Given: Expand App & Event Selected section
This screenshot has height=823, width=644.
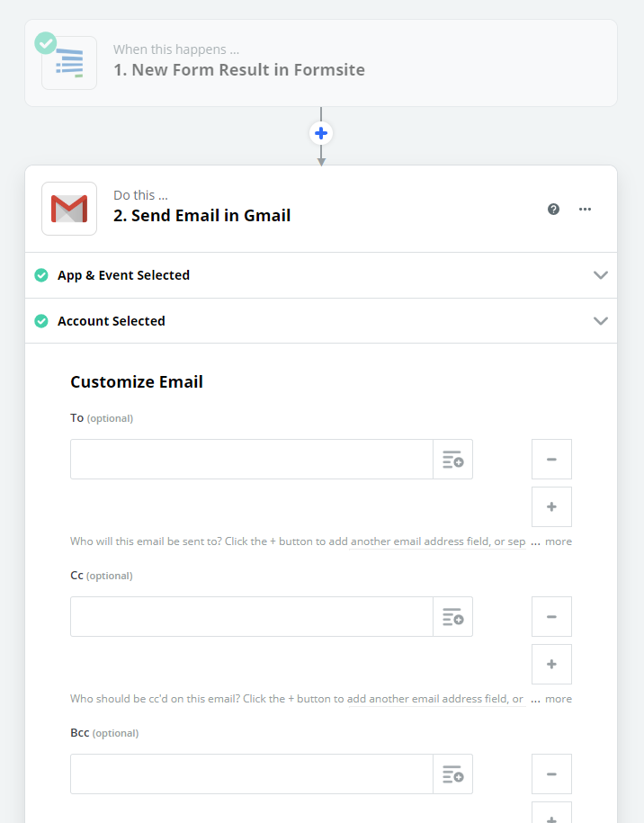Looking at the screenshot, I should coord(321,275).
